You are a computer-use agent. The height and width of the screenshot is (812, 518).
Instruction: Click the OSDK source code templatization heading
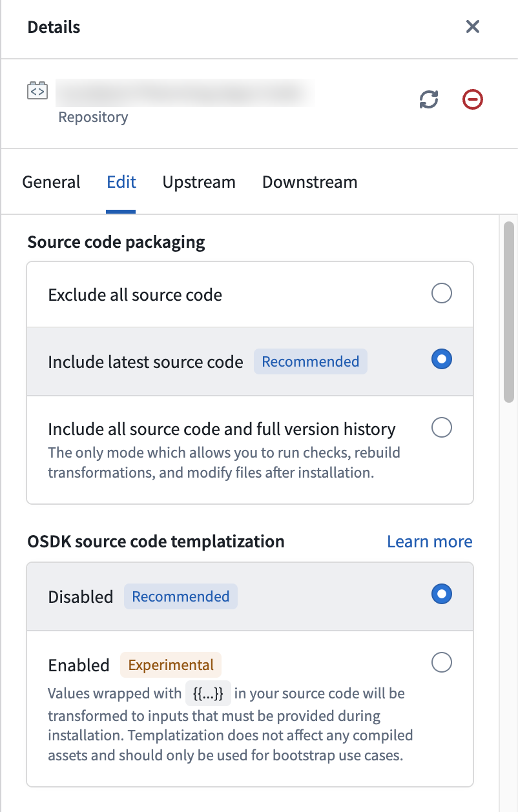(156, 541)
